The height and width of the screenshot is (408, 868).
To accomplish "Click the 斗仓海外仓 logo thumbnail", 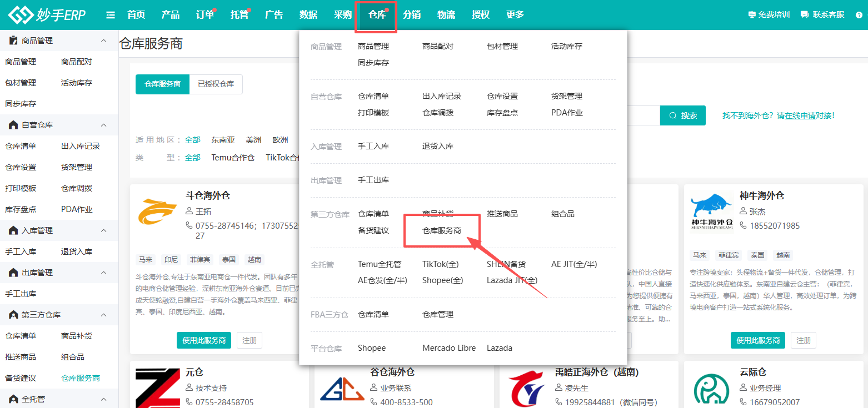I will [x=157, y=211].
